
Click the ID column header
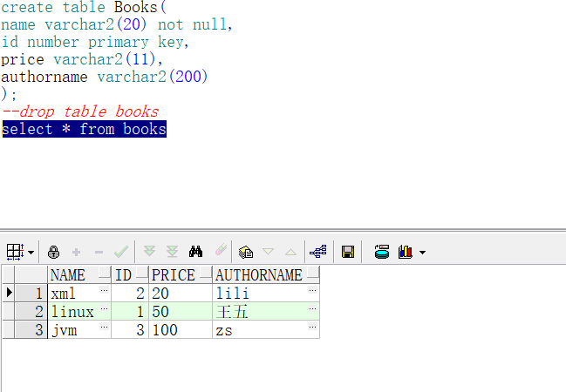130,274
